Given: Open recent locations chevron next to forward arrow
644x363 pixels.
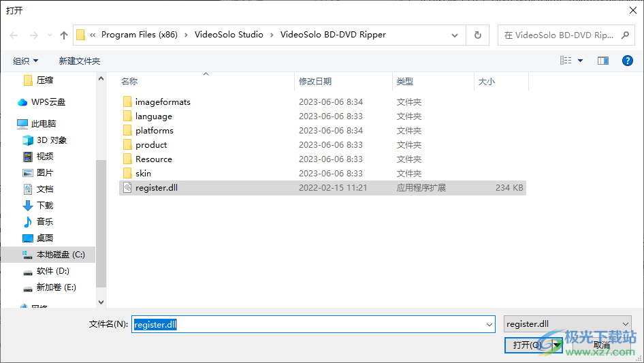Looking at the screenshot, I should [x=50, y=35].
